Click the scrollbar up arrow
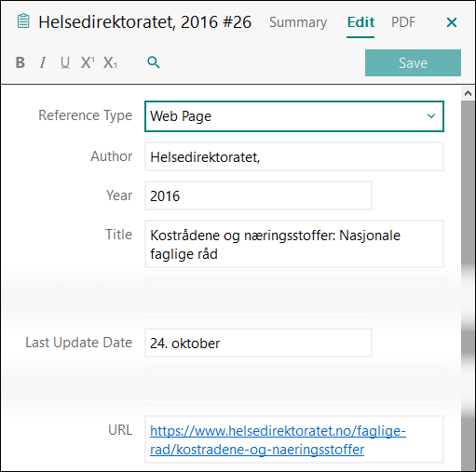The image size is (476, 472). (468, 93)
